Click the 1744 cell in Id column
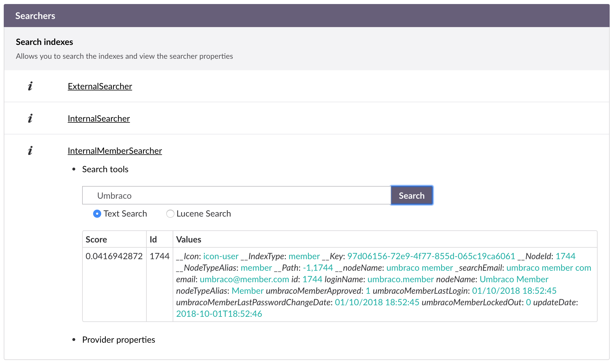 click(159, 256)
